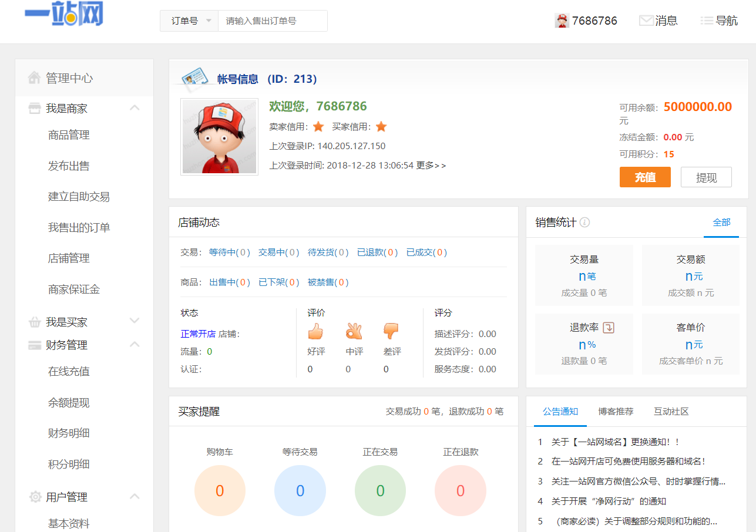Switch to the 博客推荐 tab

pyautogui.click(x=616, y=412)
